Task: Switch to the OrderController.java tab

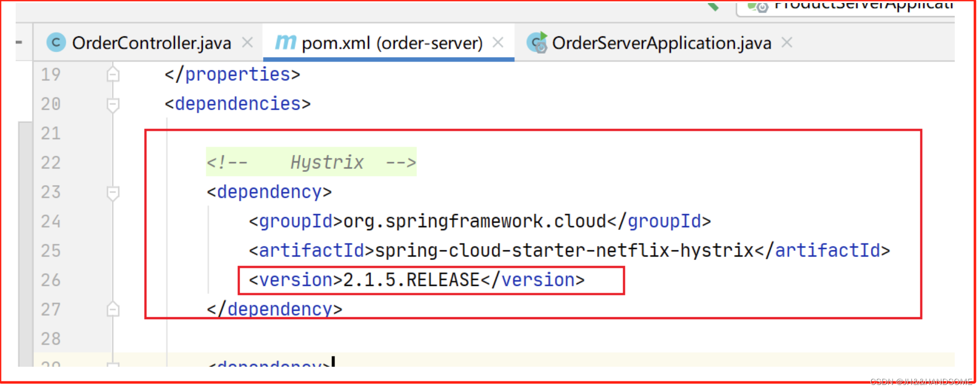Action: click(152, 43)
